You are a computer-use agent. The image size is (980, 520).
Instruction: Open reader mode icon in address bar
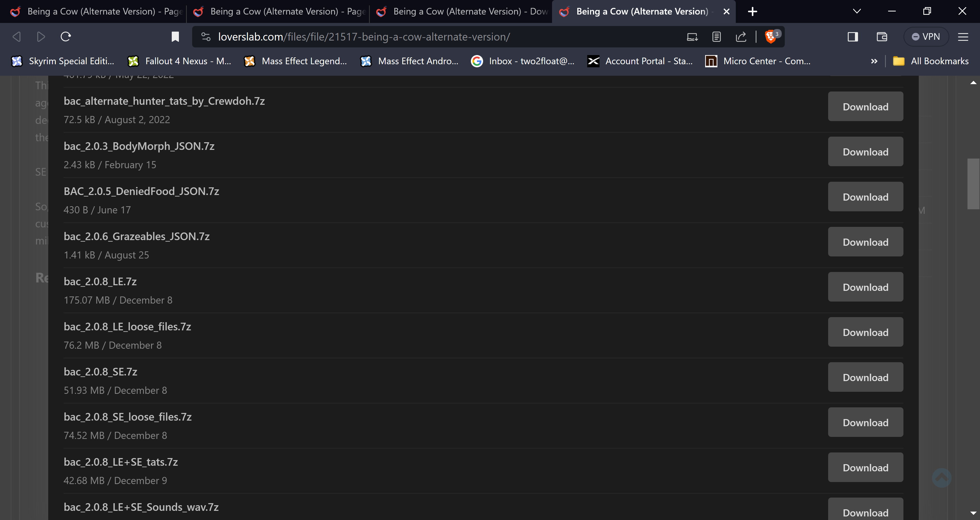pyautogui.click(x=716, y=37)
